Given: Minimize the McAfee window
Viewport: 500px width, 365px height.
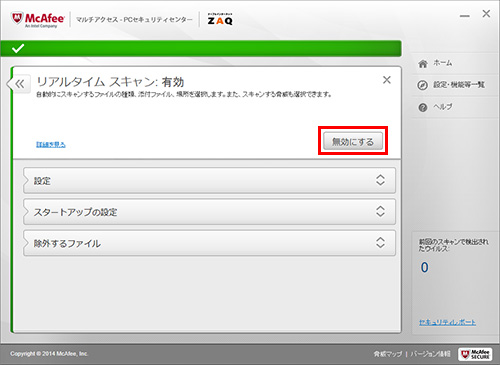Looking at the screenshot, I should (465, 16).
